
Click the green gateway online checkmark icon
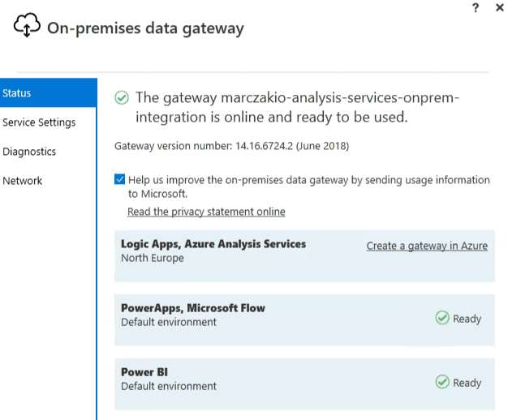point(121,98)
